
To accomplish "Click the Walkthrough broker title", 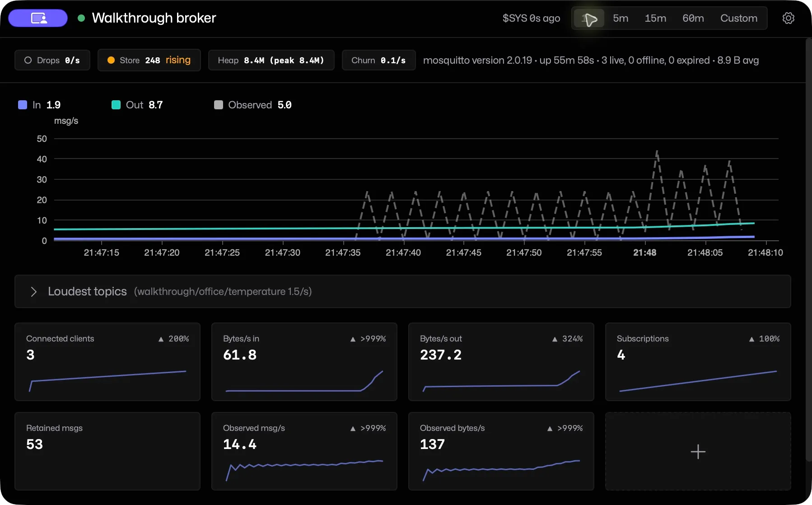I will click(x=154, y=18).
